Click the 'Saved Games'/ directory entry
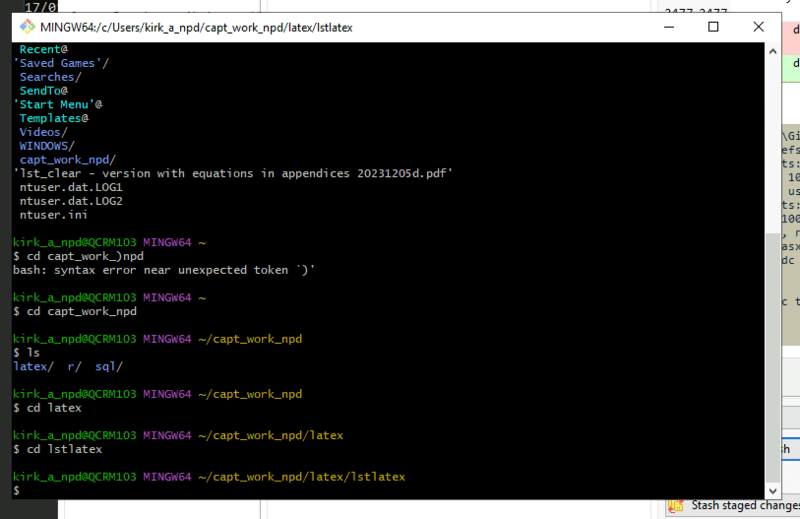 pyautogui.click(x=61, y=63)
